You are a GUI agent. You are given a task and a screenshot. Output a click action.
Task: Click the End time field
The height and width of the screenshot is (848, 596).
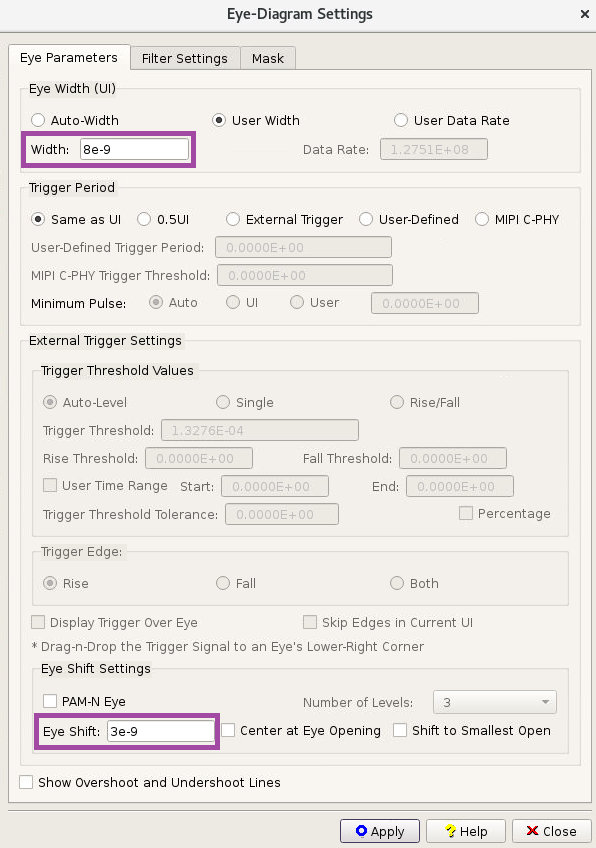click(460, 486)
